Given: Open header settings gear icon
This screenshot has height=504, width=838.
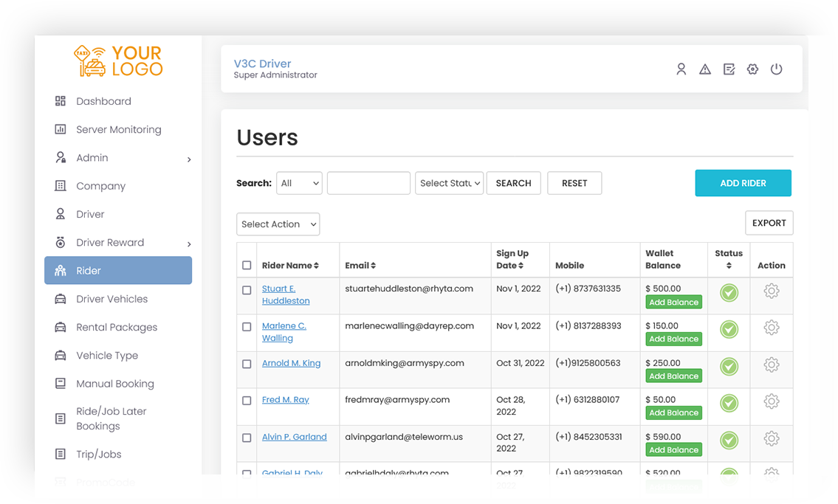Looking at the screenshot, I should tap(752, 69).
